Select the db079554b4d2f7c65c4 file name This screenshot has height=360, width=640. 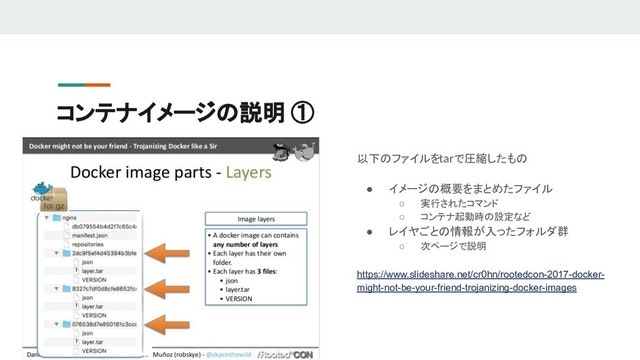(x=104, y=227)
